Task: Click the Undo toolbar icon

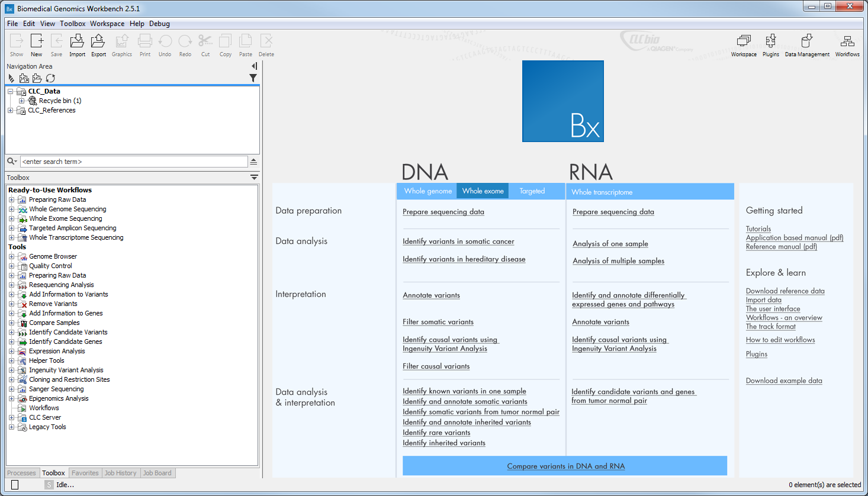Action: click(x=165, y=45)
